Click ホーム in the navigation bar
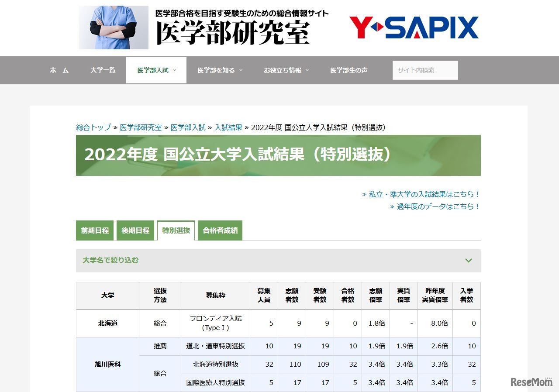Screen dimensions: 559x392 (59, 70)
